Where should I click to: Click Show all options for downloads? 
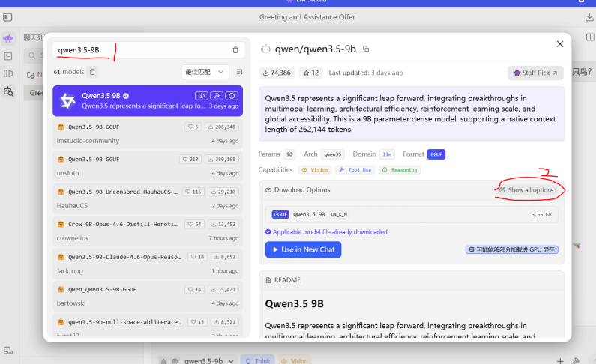click(x=526, y=190)
